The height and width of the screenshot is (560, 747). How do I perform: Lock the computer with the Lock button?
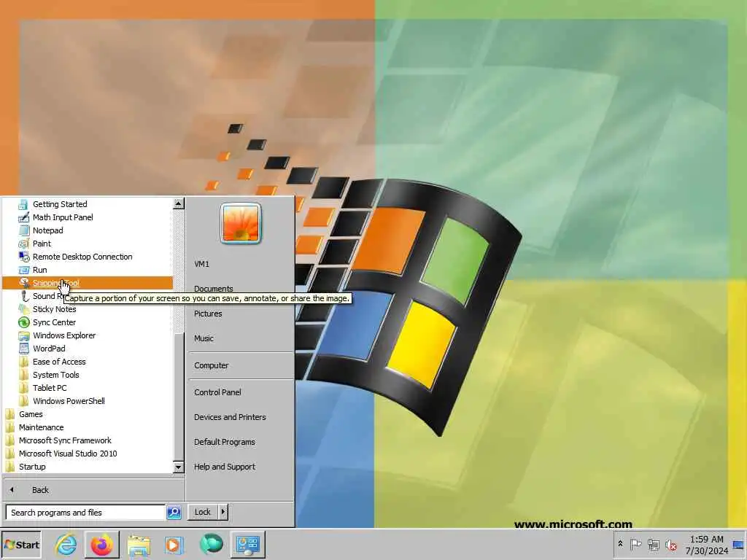click(x=203, y=512)
